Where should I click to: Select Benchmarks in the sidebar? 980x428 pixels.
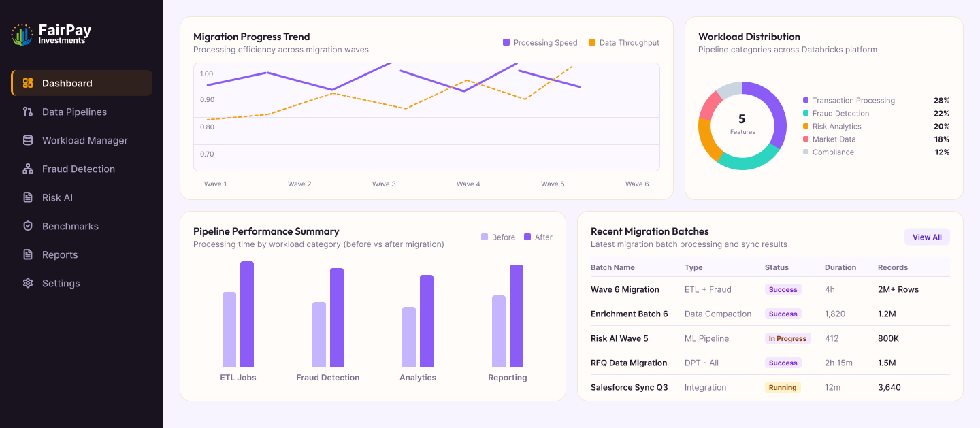click(82, 226)
